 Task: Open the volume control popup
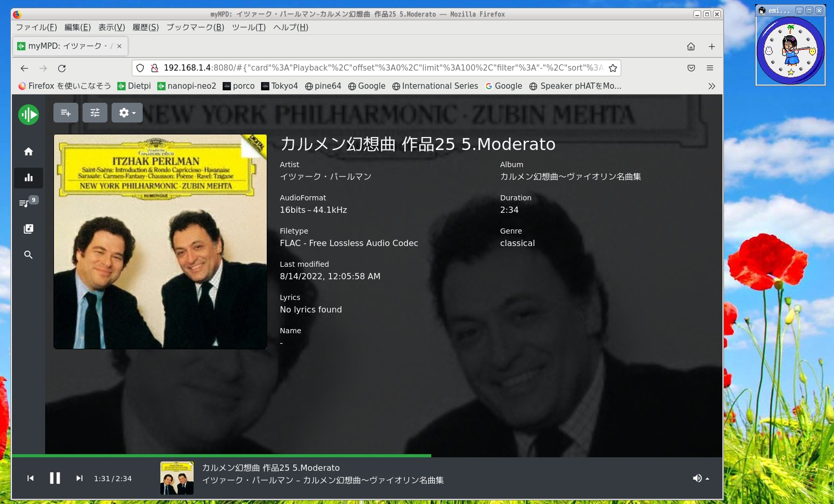tap(700, 478)
